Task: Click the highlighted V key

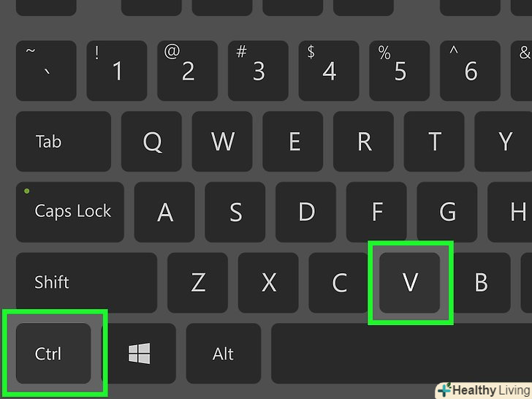Action: point(409,283)
